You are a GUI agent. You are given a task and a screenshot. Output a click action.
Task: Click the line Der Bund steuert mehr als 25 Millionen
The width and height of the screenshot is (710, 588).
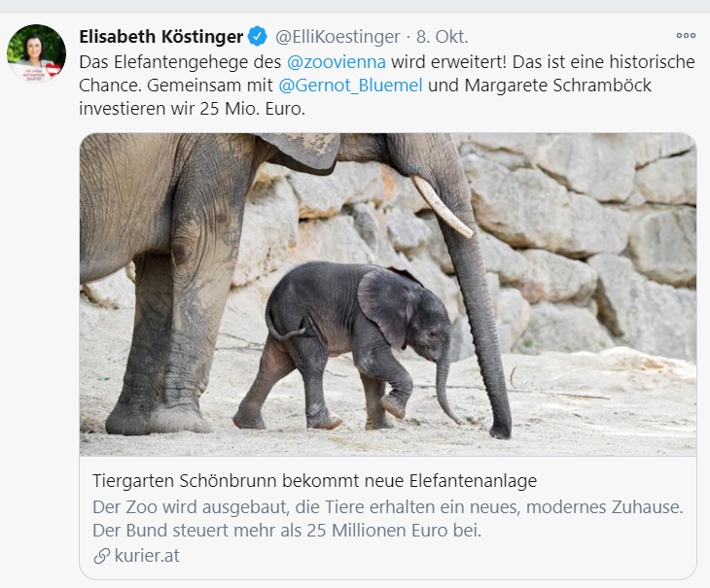[x=287, y=531]
